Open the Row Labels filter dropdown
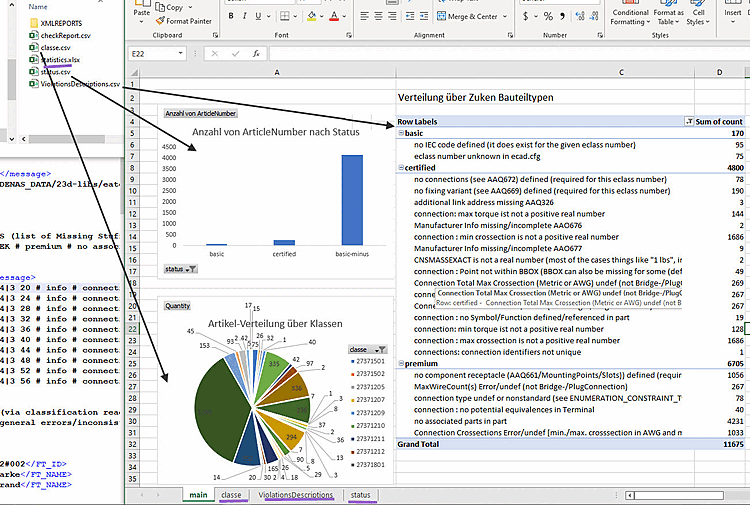Viewport: 750px width, 505px height. (x=688, y=121)
